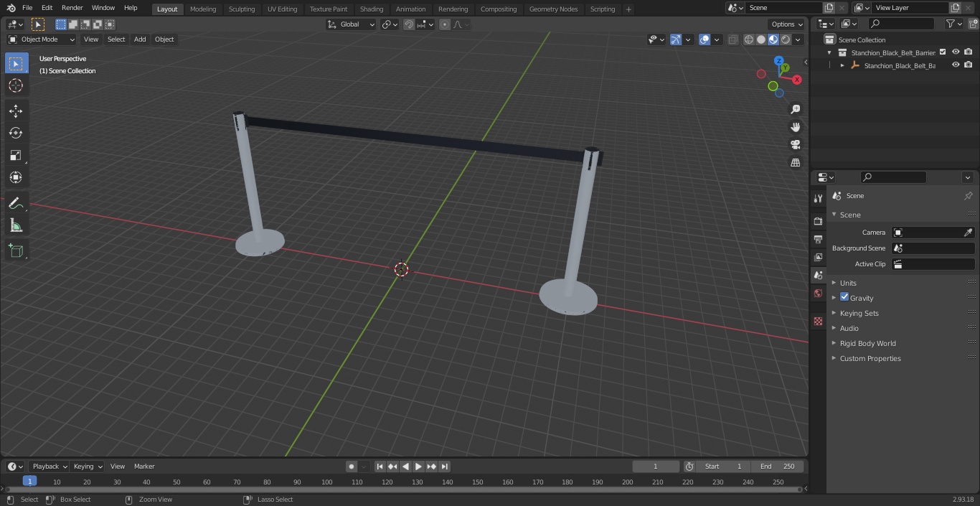
Task: Open the Object Mode dropdown
Action: [42, 39]
